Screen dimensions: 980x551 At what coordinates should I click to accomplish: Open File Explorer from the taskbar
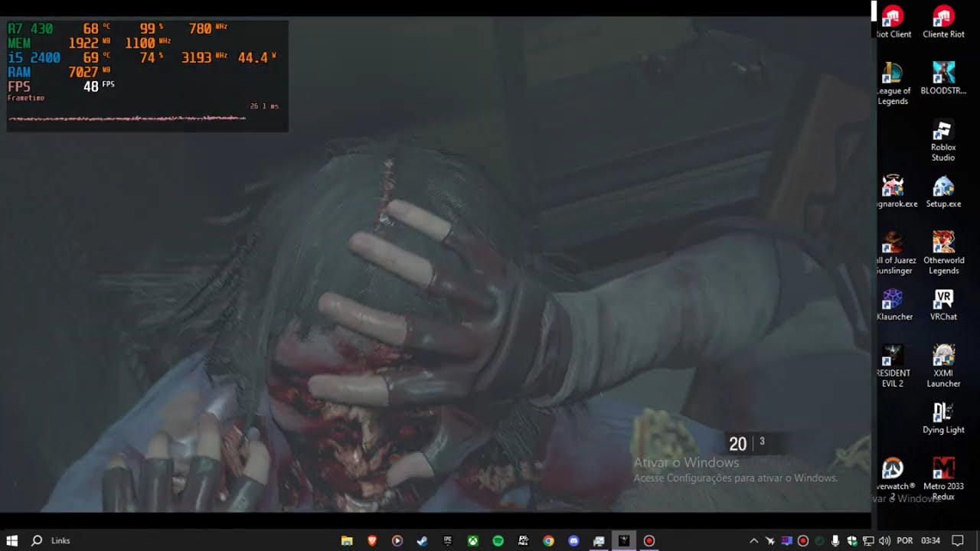tap(347, 540)
